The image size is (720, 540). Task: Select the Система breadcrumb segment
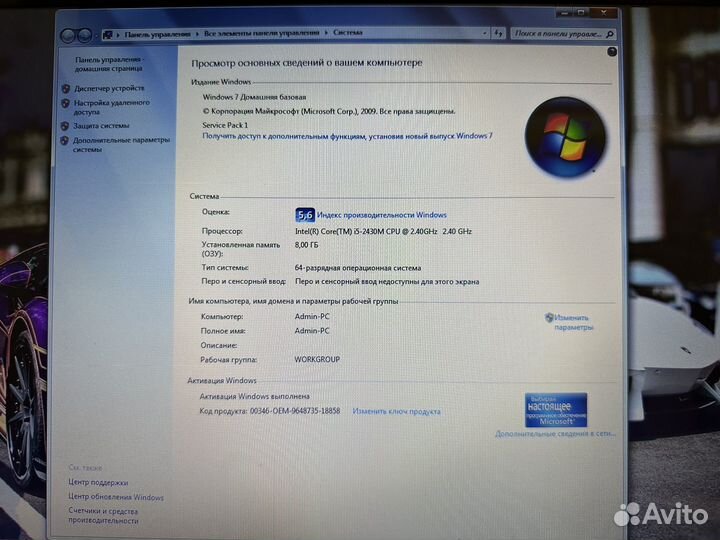point(348,33)
